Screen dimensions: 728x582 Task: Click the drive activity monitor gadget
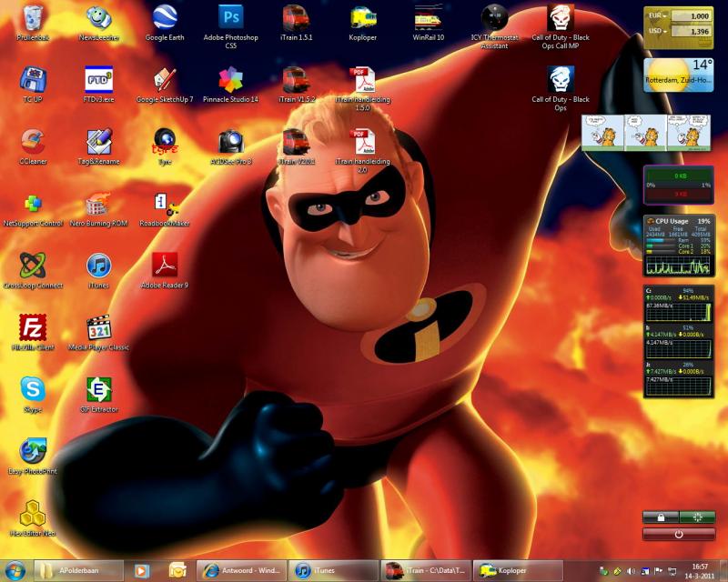(678, 342)
